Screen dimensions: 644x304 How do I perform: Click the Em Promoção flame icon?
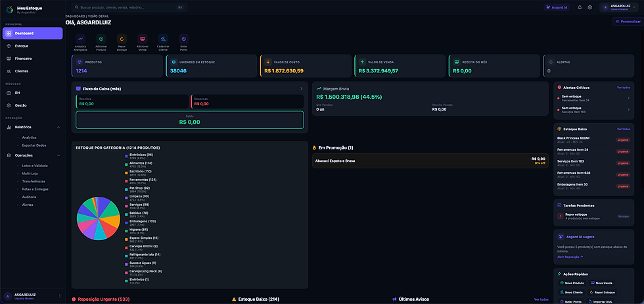pyautogui.click(x=314, y=147)
